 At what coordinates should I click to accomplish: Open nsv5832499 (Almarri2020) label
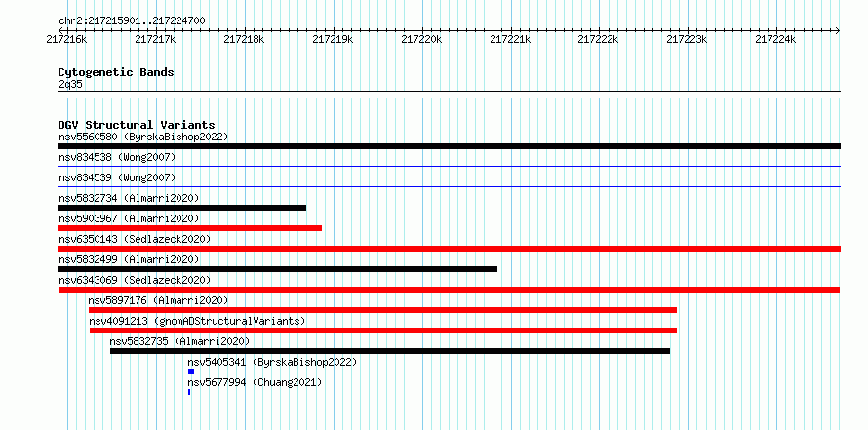click(x=129, y=259)
